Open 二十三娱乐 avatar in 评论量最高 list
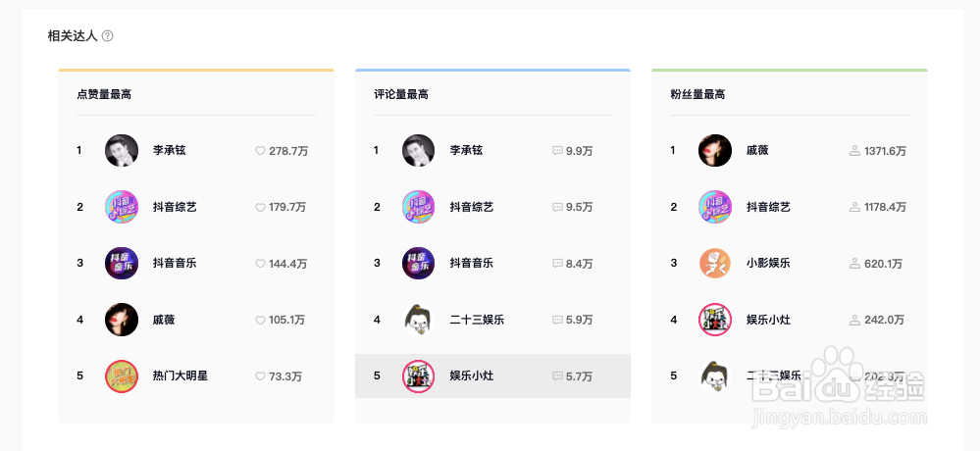Image resolution: width=980 pixels, height=451 pixels. [x=418, y=320]
